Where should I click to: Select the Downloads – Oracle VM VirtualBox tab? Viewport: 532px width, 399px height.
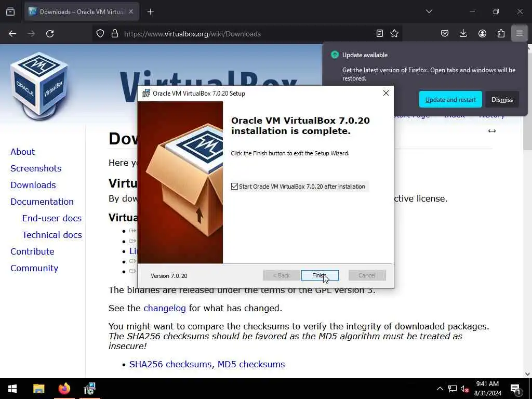point(82,12)
